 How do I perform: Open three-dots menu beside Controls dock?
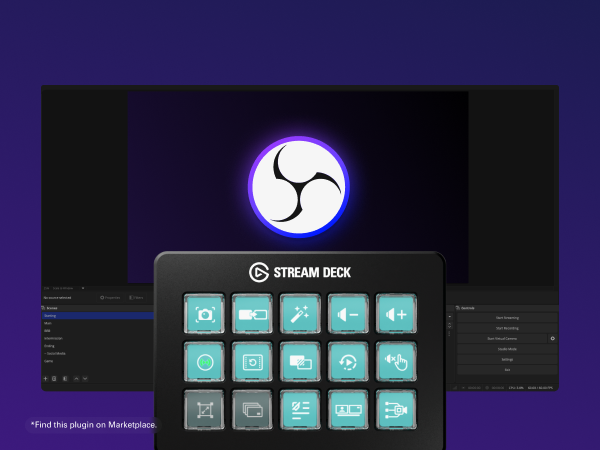click(450, 334)
